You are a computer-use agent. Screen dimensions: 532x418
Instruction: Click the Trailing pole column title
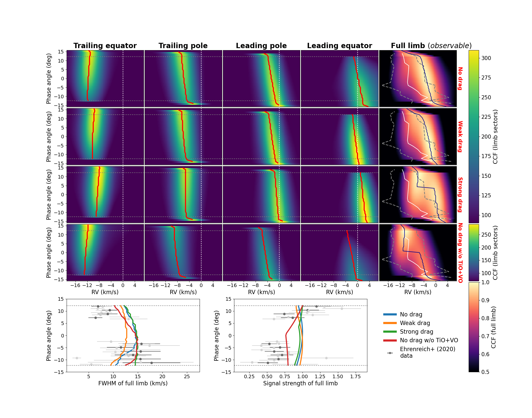(183, 46)
